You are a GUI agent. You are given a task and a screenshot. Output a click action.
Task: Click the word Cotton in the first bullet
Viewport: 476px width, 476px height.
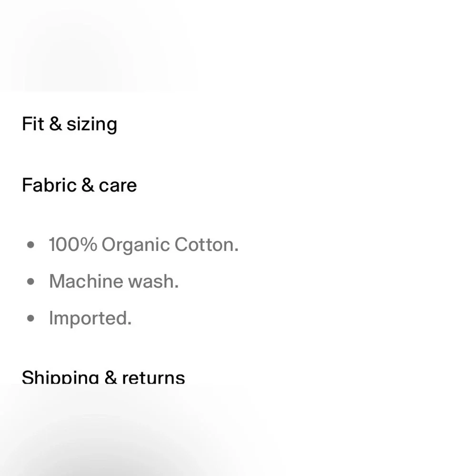[207, 245]
